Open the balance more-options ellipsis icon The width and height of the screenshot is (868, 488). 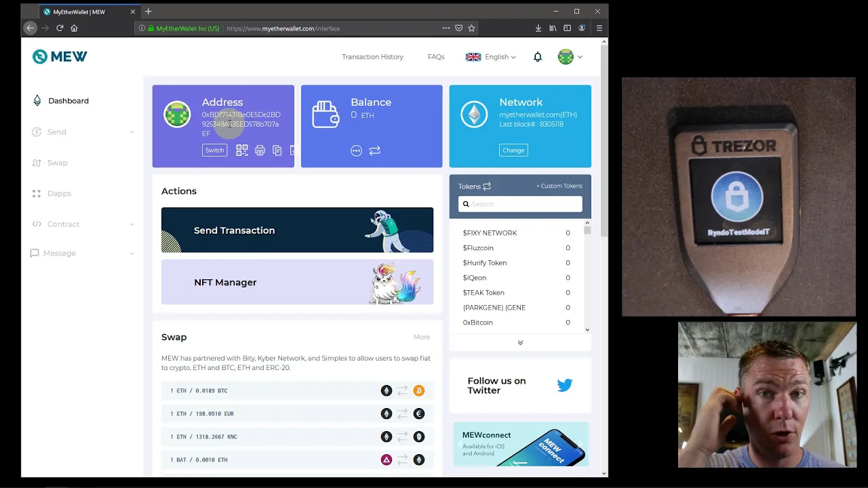coord(356,150)
